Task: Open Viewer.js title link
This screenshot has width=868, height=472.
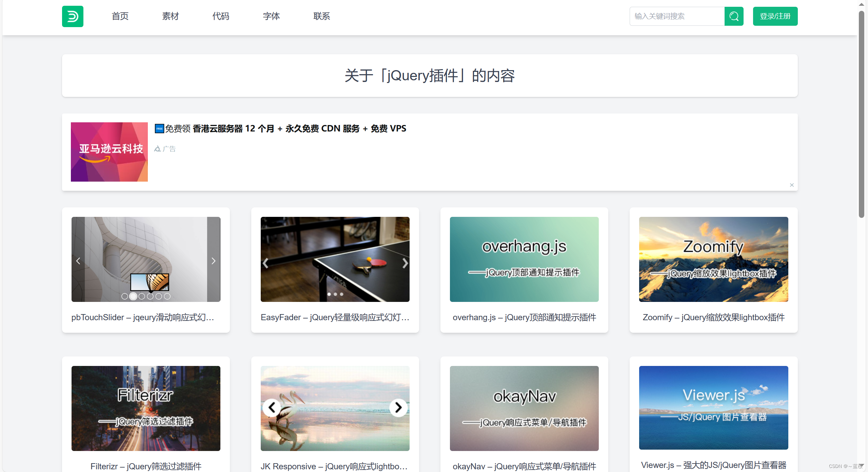Action: (x=713, y=465)
